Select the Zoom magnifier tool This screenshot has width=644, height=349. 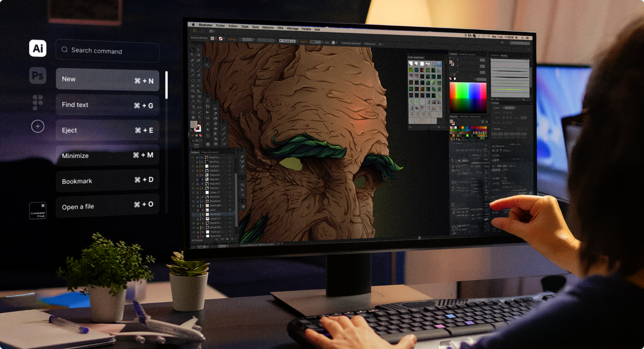tap(199, 118)
